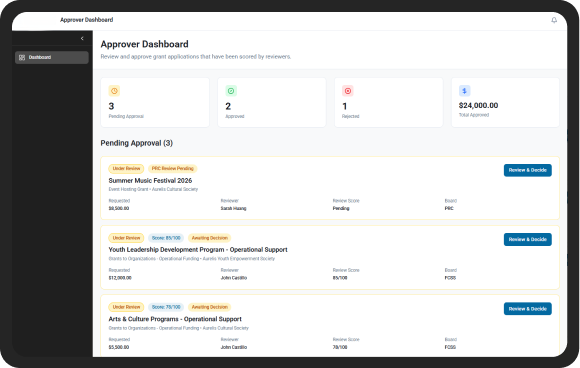Click the Score: 85/100 badge
Screen dimensions: 580x368
[166, 238]
